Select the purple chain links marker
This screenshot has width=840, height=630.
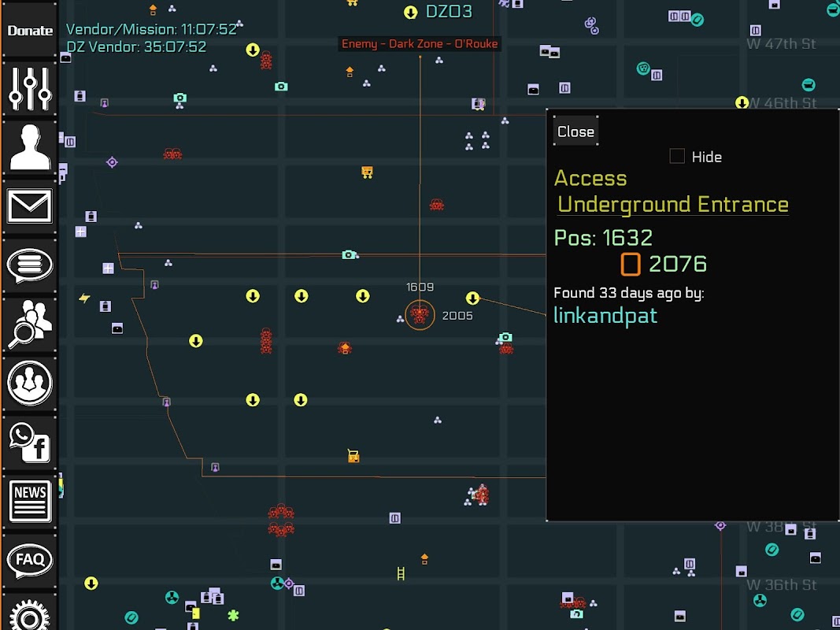(591, 24)
